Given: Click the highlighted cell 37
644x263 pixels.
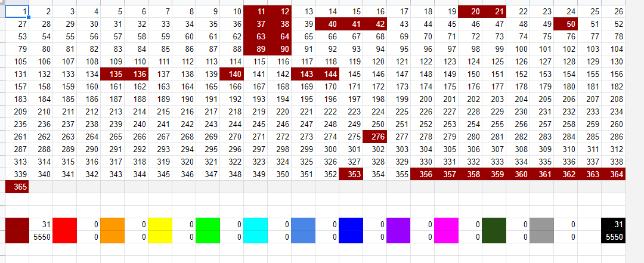Looking at the screenshot, I should [x=255, y=24].
